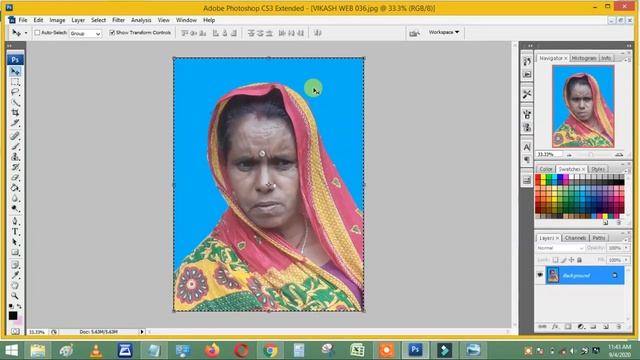The width and height of the screenshot is (640, 360).
Task: Switch to the Histogram tab
Action: click(584, 58)
